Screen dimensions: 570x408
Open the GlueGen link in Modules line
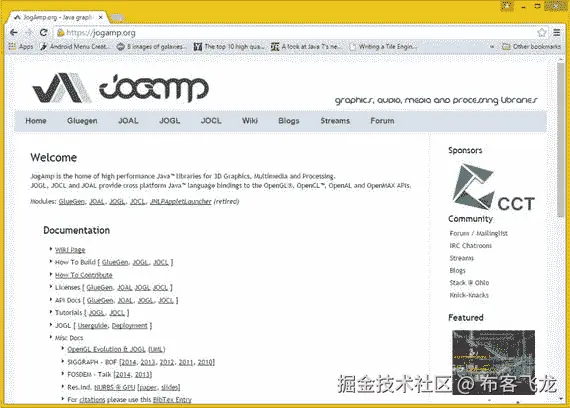point(72,201)
